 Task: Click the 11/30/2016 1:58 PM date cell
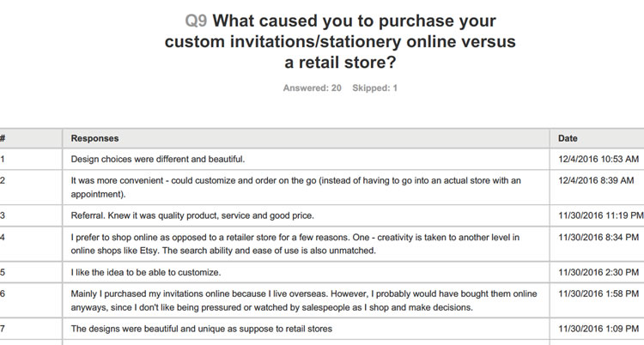click(x=598, y=294)
